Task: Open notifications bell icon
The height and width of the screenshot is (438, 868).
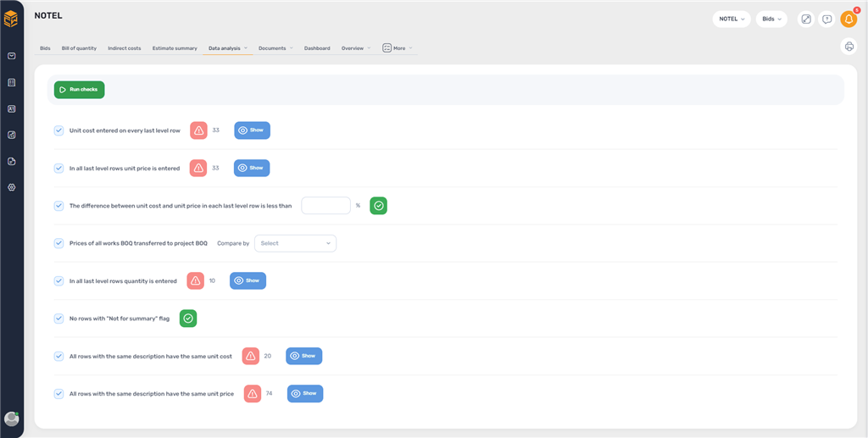Action: coord(849,19)
